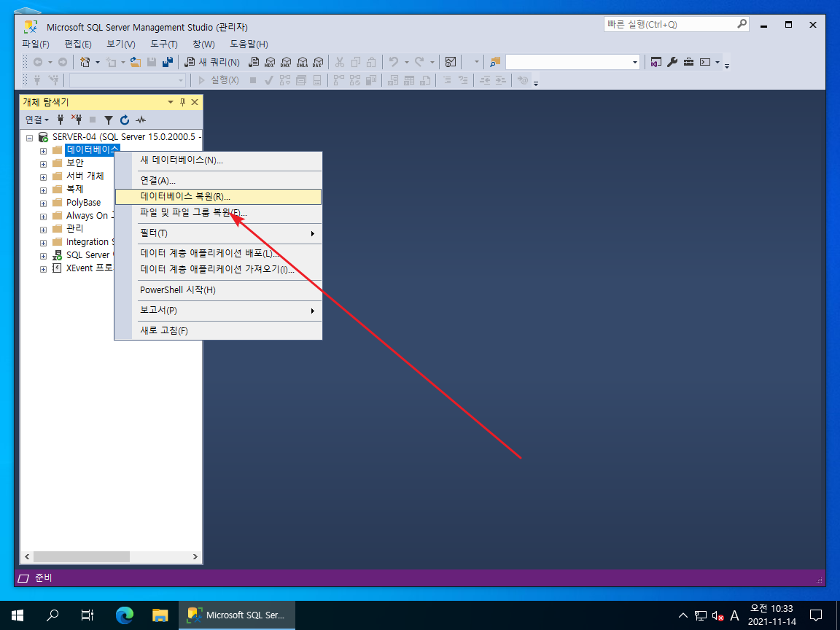Open a new DAX query
Image resolution: width=840 pixels, height=630 pixels.
(318, 62)
